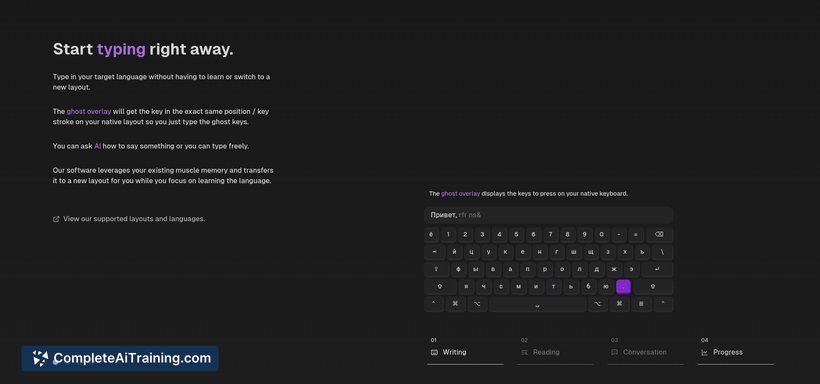Click the 'ф' key
Viewport: 820px width, 384px height.
pos(459,269)
